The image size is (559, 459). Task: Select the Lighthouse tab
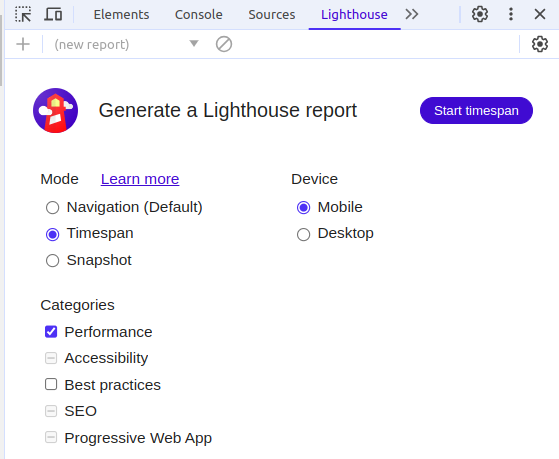[354, 15]
